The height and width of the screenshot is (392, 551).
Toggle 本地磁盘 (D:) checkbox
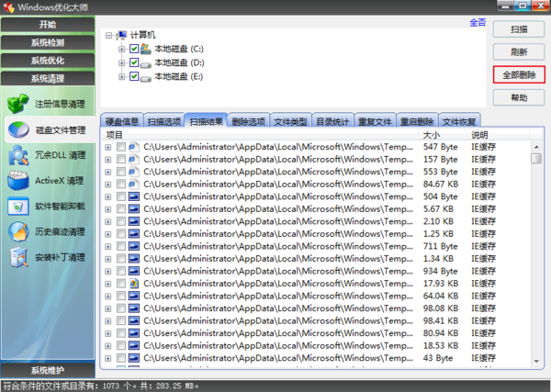(135, 62)
